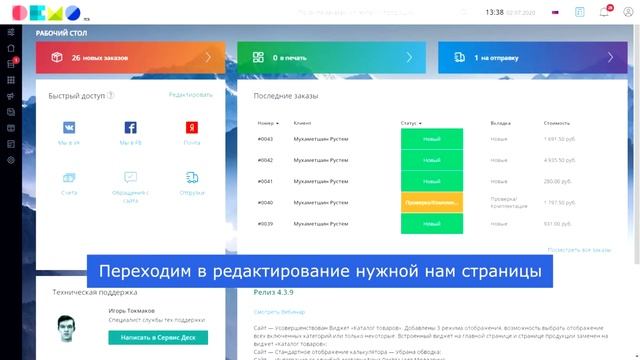Viewport: 640px width, 360px height.
Task: Open the 1 на отправку tile
Action: click(533, 57)
